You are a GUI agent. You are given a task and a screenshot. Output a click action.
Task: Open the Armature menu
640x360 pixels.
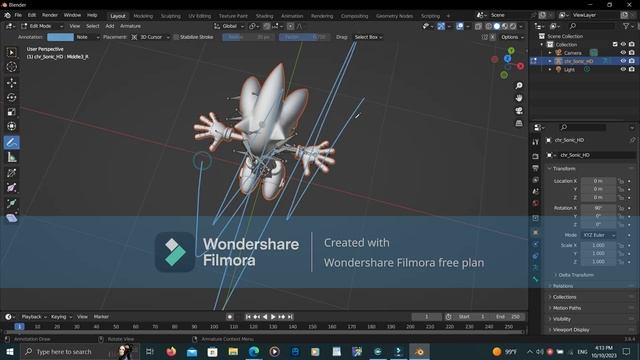click(130, 26)
